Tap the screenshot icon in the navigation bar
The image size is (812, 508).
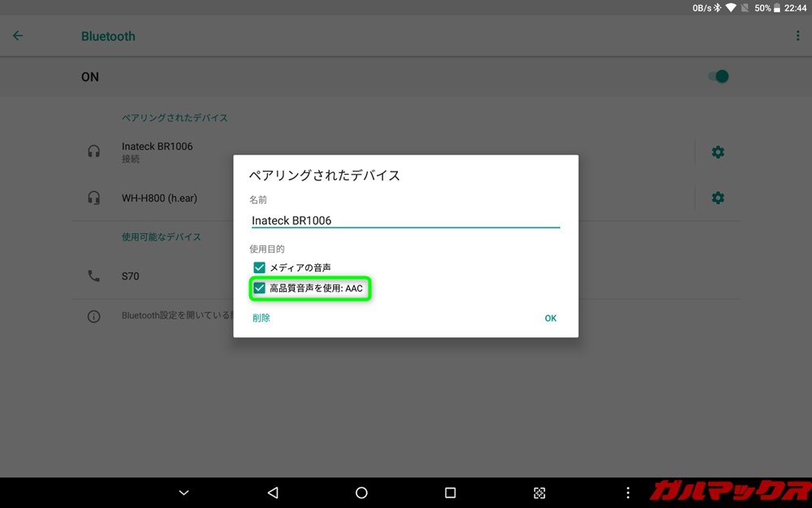click(538, 493)
